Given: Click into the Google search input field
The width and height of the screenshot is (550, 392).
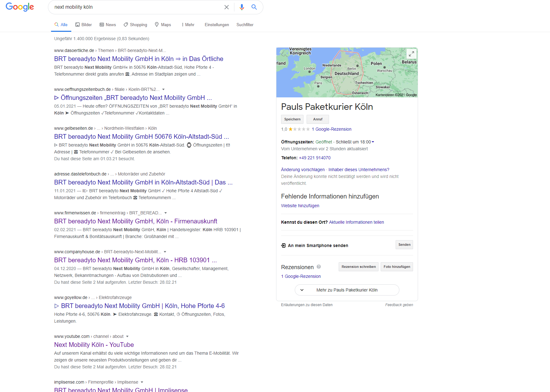Looking at the screenshot, I should coord(137,7).
